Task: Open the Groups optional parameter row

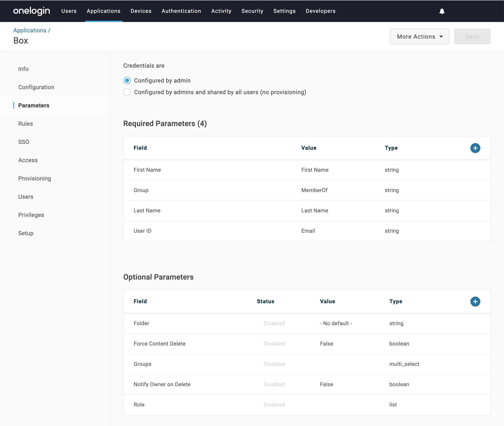Action: (x=307, y=364)
